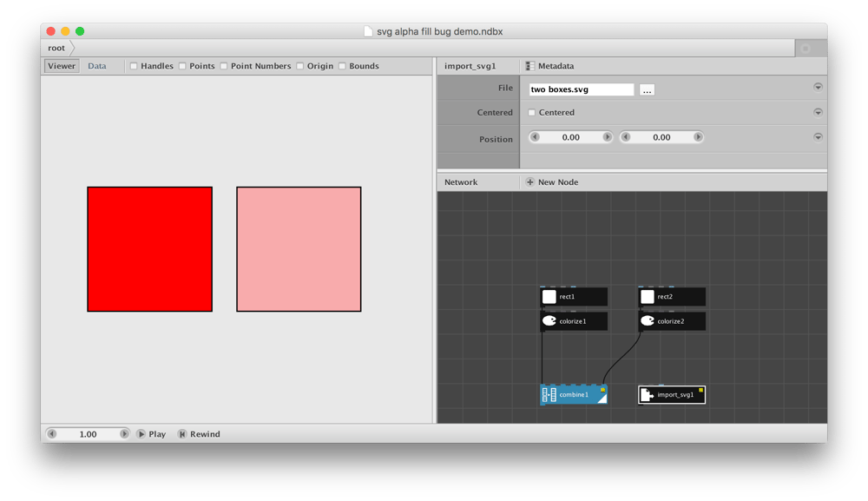The height and width of the screenshot is (501, 868).
Task: Click the File name input field
Action: (x=582, y=89)
